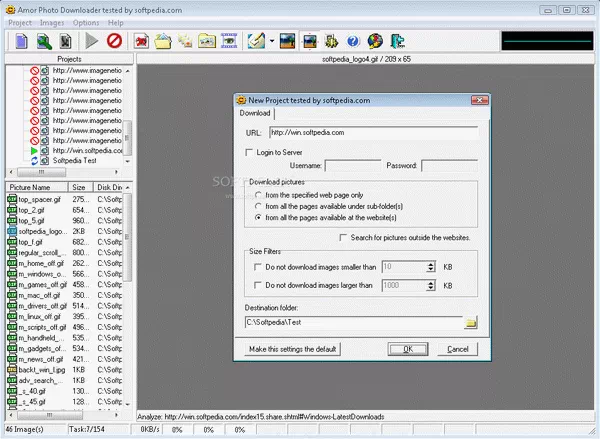600x439 pixels.
Task: Click the settings gears toolbar icon
Action: (x=331, y=41)
